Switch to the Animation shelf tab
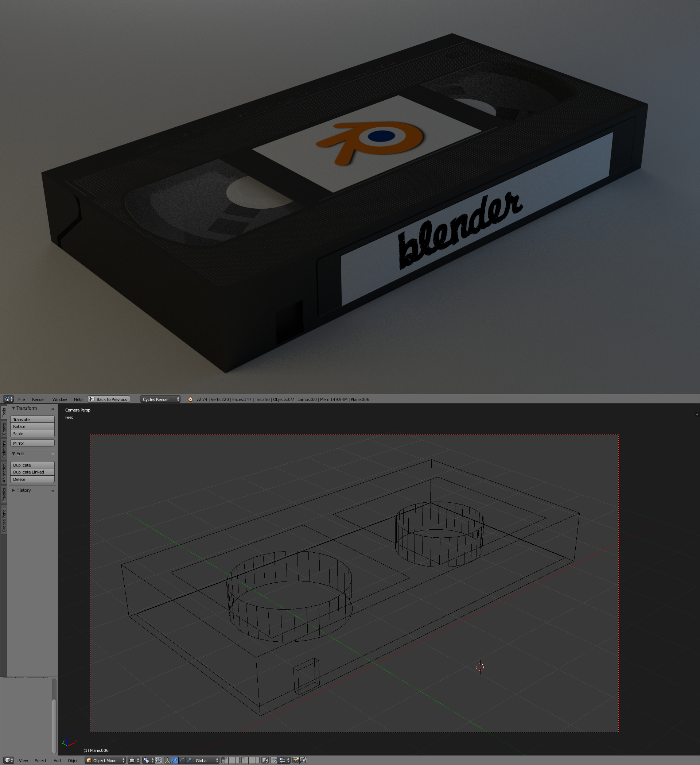 point(4,472)
